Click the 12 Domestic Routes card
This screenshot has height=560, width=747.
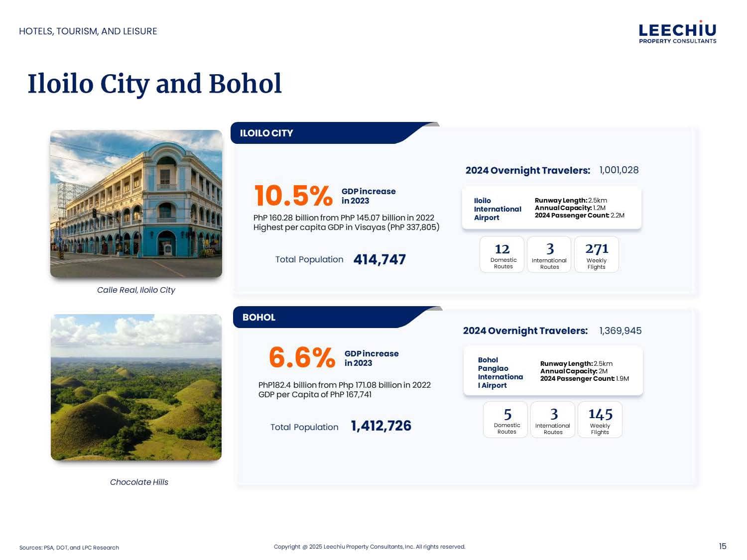(502, 254)
